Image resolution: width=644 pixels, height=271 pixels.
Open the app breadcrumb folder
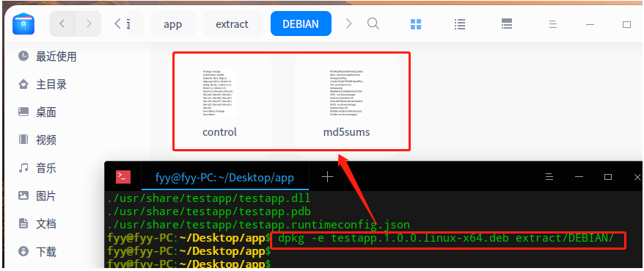coord(173,24)
